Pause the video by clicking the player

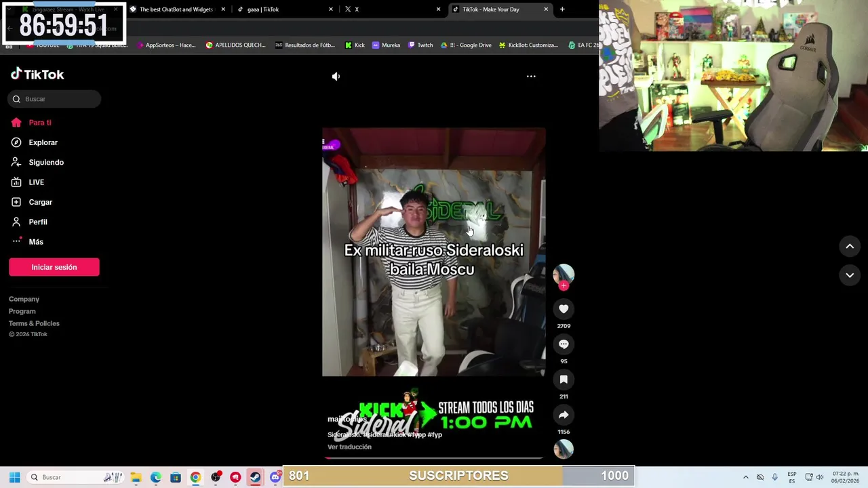(x=434, y=251)
